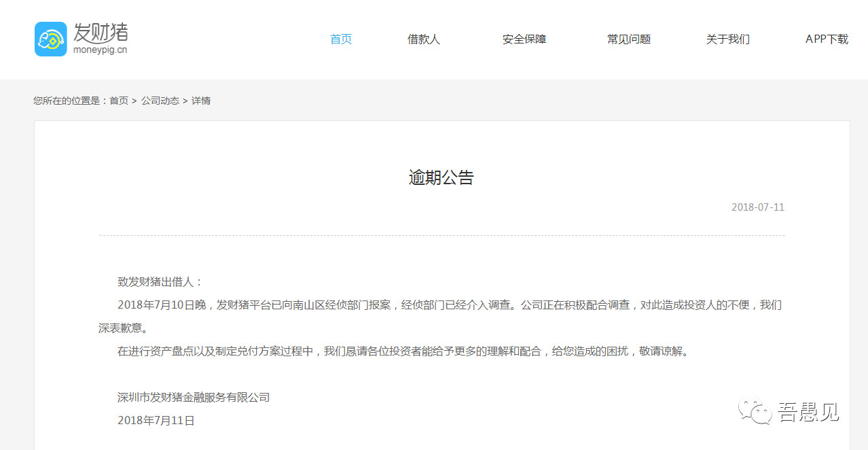Screen dimensions: 868x450
Task: Click the paragraph starting 在进行资产盘点
Action: (x=403, y=351)
